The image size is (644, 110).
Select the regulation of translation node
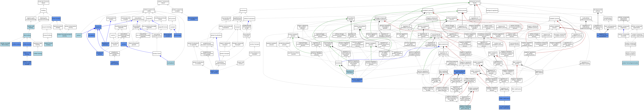(x=350, y=72)
